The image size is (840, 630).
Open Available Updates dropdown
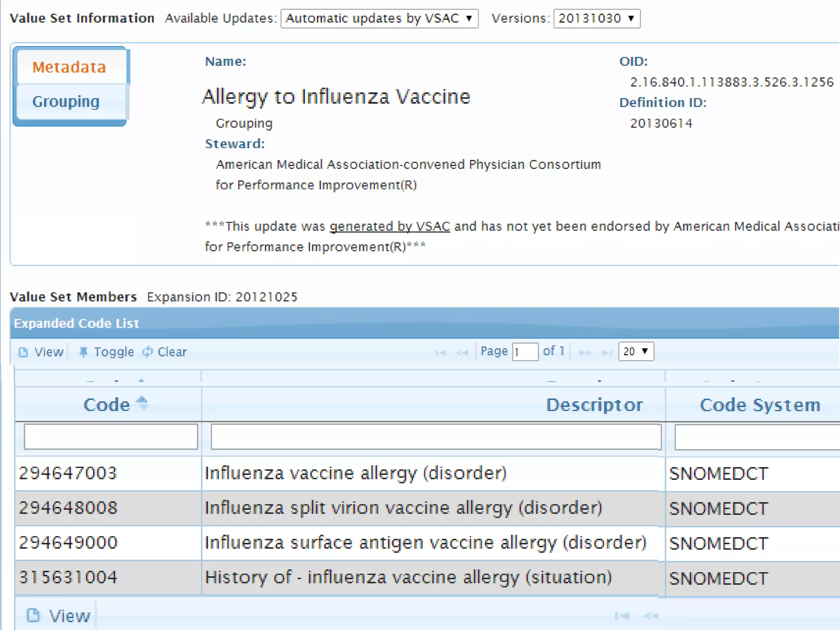tap(379, 18)
